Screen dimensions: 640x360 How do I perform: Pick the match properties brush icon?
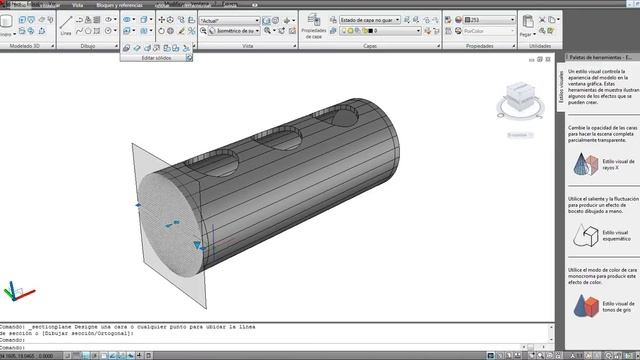(181, 31)
